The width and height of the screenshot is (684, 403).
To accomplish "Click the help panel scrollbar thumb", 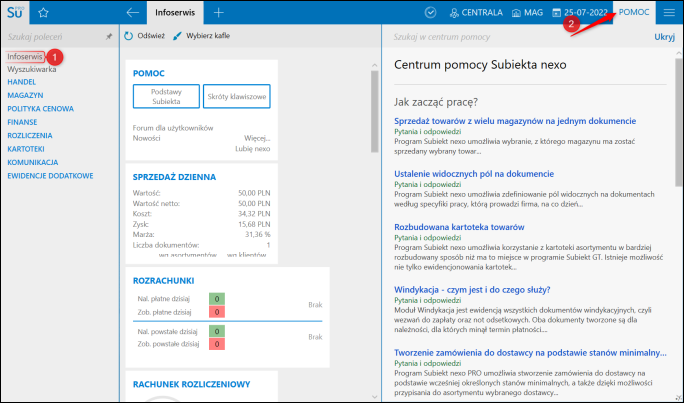I will pos(679,122).
